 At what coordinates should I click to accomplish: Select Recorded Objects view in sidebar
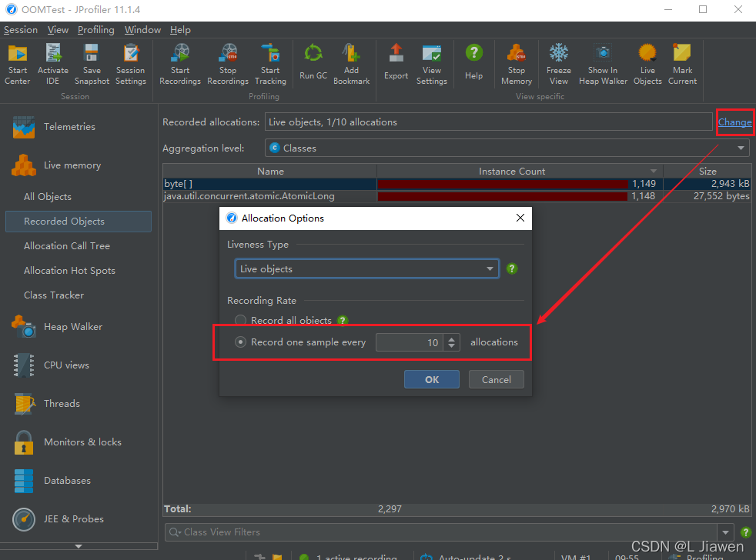point(79,222)
